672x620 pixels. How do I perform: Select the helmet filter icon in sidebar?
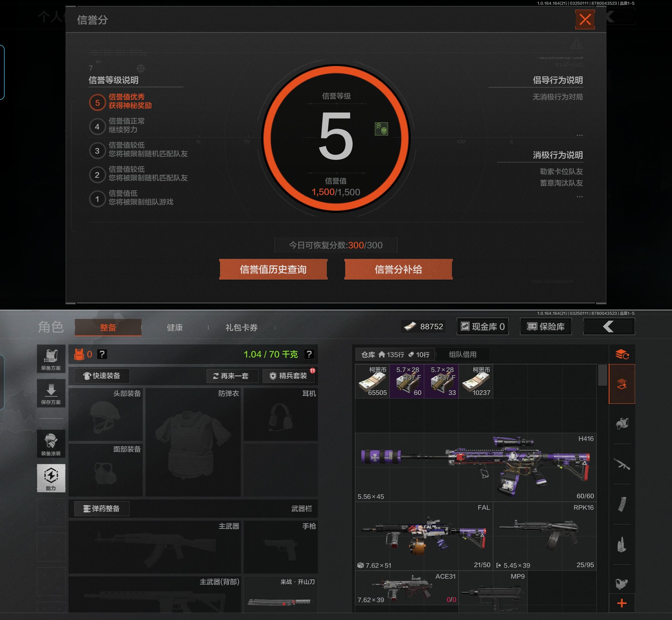tap(622, 424)
